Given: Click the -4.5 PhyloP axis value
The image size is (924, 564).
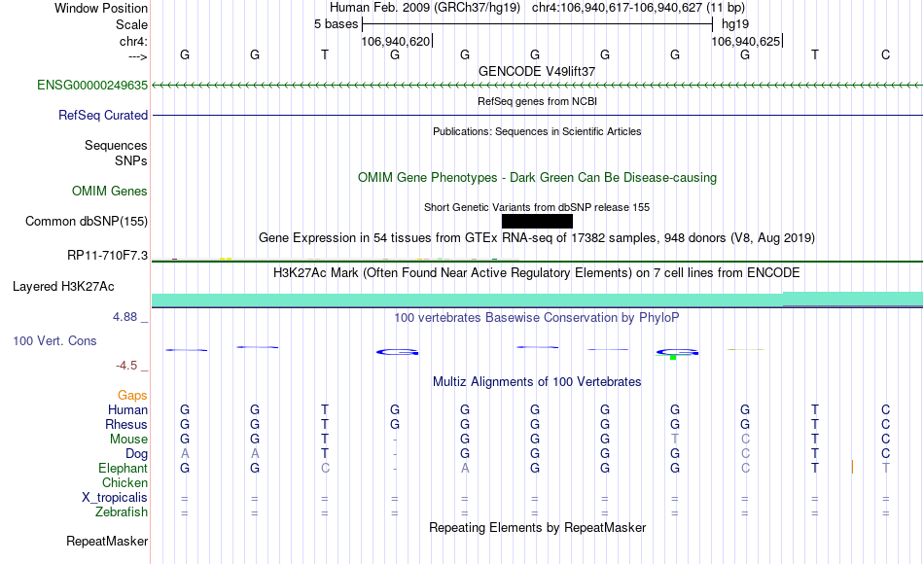Looking at the screenshot, I should (126, 366).
